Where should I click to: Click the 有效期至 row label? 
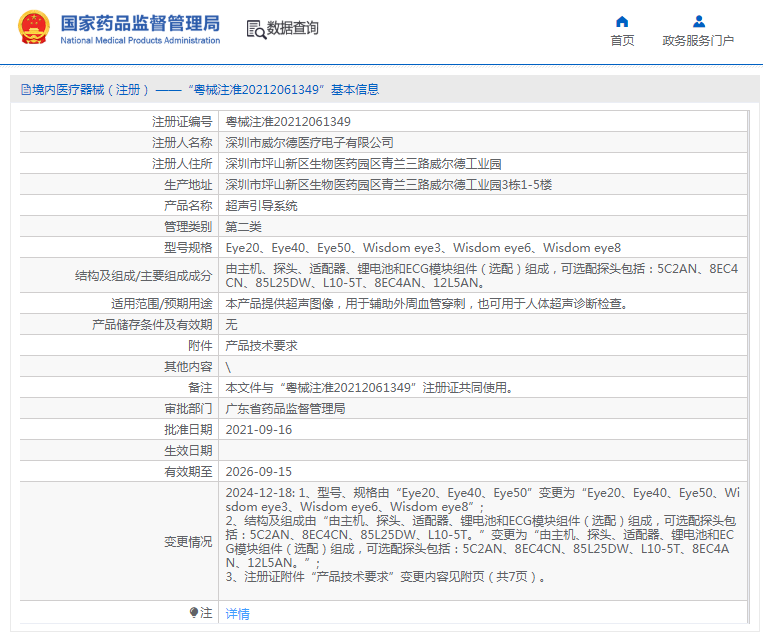(188, 472)
